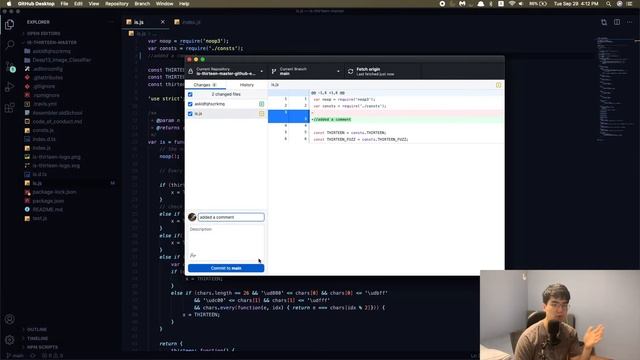
Task: Click the diff options icon at top right
Action: click(x=498, y=85)
